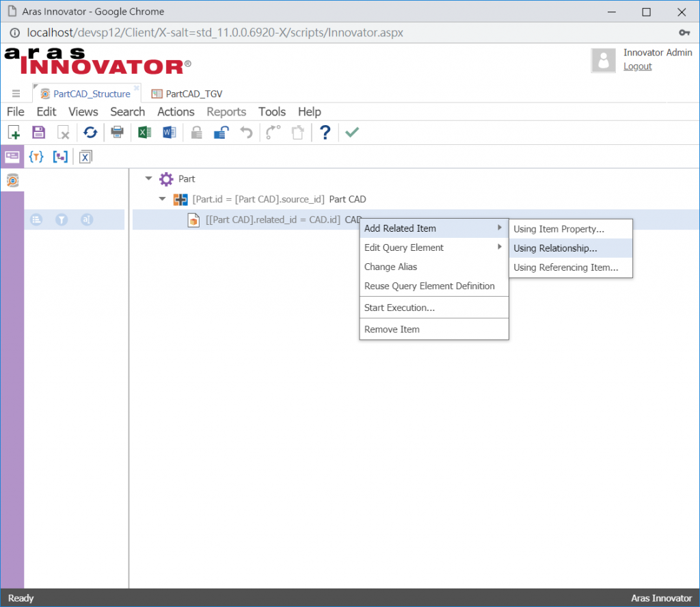Choose Add Related Item in context menu
This screenshot has height=607, width=700.
tap(434, 228)
